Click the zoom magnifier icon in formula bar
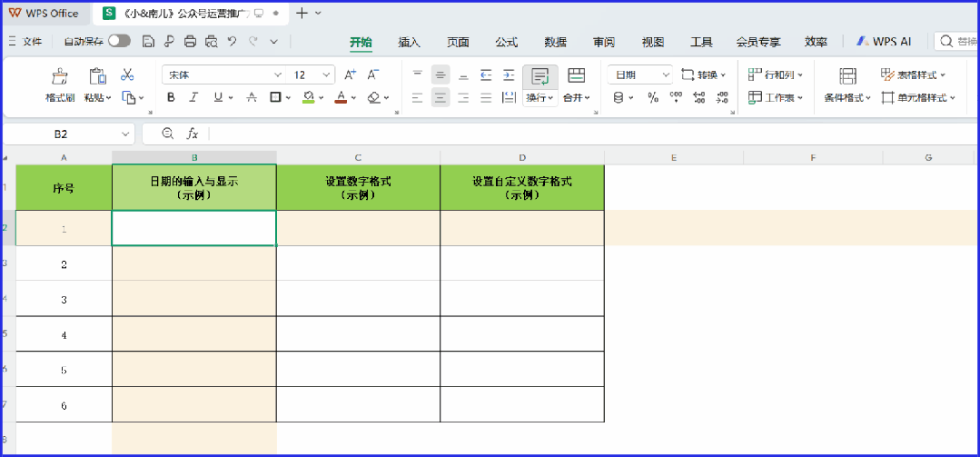 (167, 134)
